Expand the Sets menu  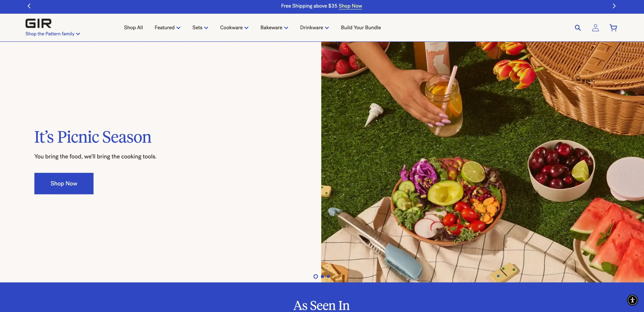[x=200, y=27]
